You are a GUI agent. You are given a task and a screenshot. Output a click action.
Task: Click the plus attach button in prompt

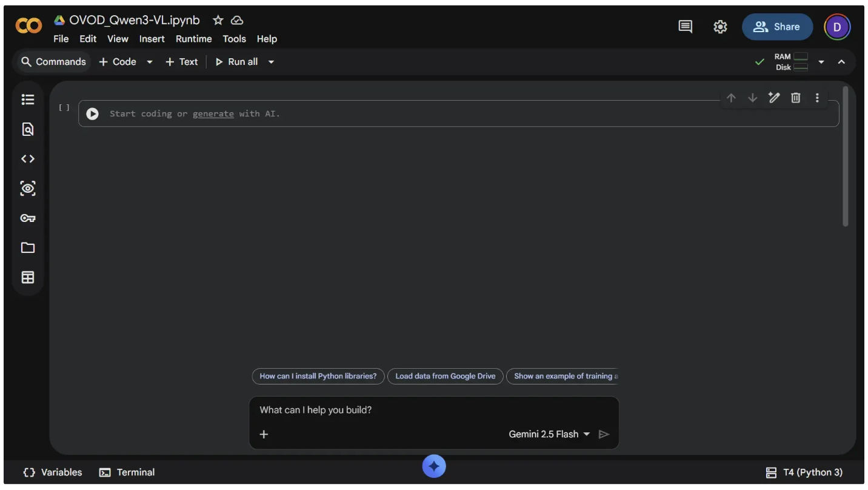point(264,434)
